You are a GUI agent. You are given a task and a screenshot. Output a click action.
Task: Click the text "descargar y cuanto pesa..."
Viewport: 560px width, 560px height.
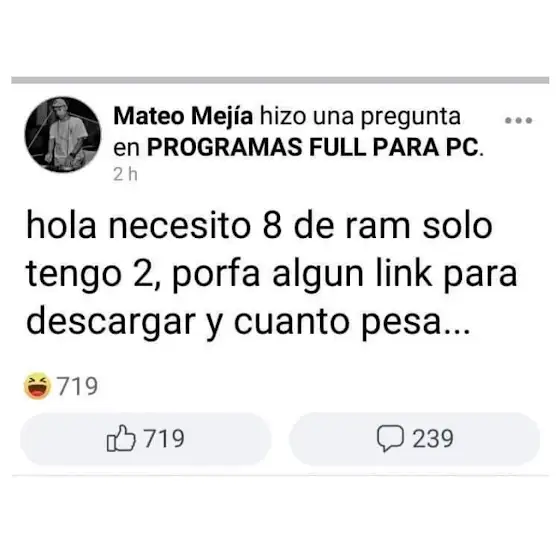pyautogui.click(x=248, y=323)
